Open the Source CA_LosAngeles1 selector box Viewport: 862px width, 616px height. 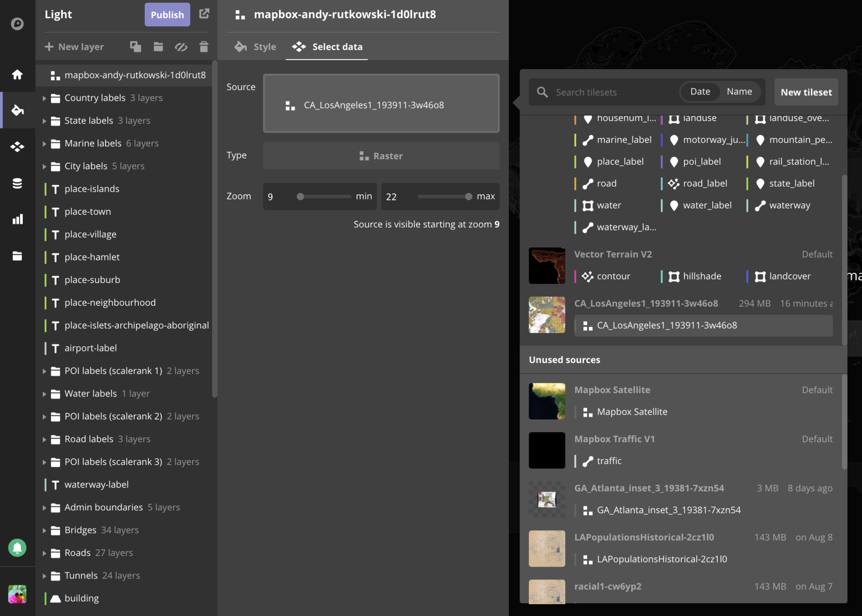pyautogui.click(x=381, y=103)
